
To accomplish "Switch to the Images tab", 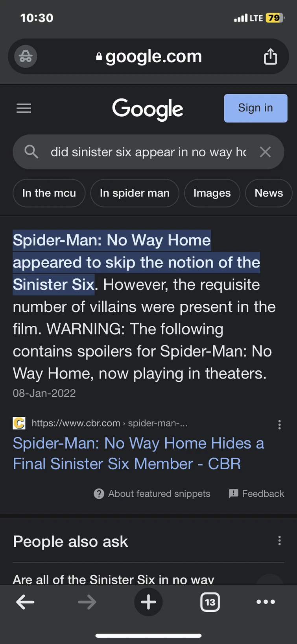I will 212,193.
